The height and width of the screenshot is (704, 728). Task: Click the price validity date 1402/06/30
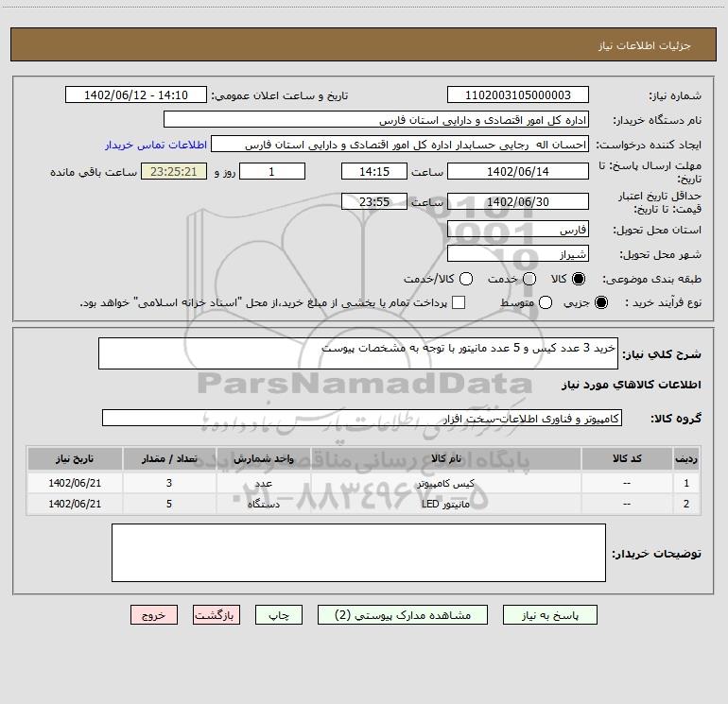(x=518, y=201)
